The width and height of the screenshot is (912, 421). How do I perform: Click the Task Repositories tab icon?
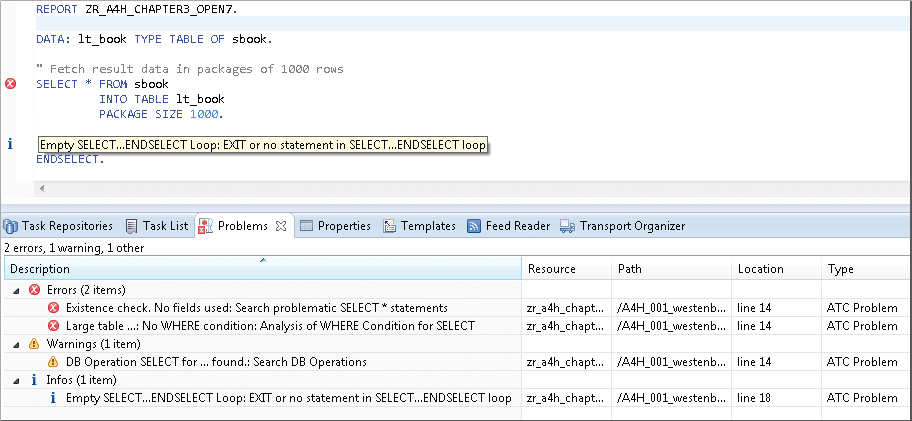(11, 226)
